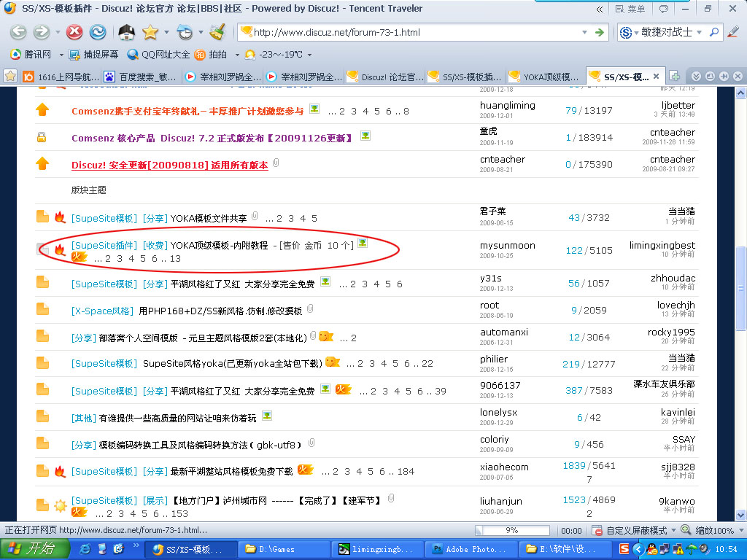Image resolution: width=747 pixels, height=560 pixels.
Task: Click the folder icon of X-Space风格 thread
Action: (x=42, y=309)
